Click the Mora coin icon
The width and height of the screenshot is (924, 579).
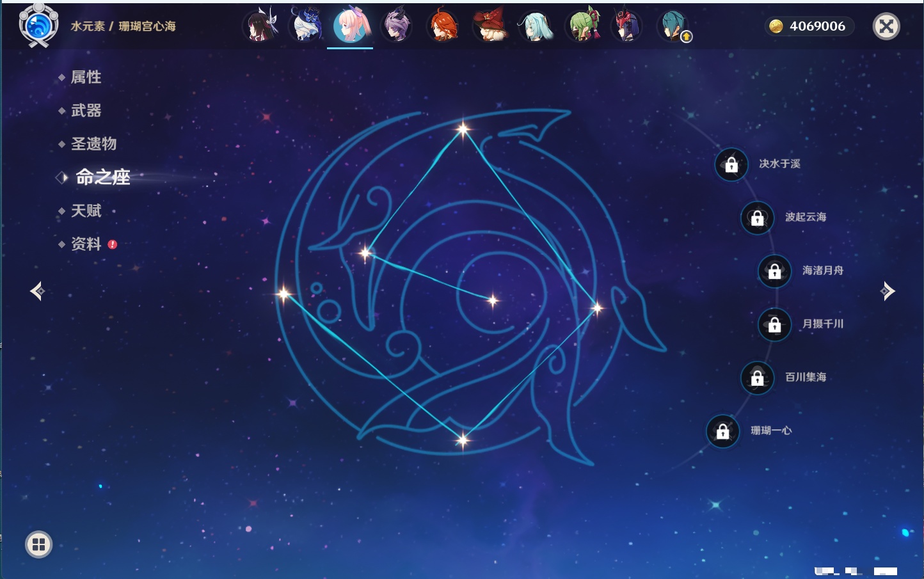(x=776, y=26)
